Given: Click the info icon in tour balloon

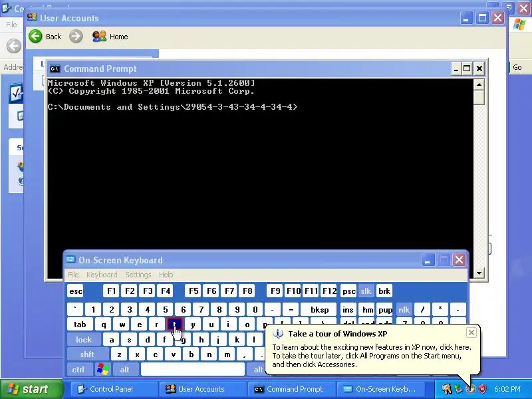Looking at the screenshot, I should click(x=278, y=334).
